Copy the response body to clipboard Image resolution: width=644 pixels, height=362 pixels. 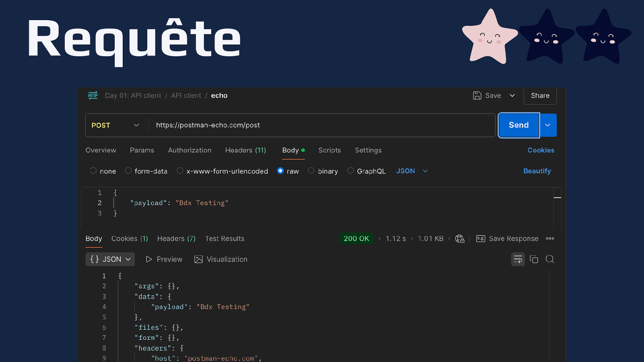pos(534,259)
